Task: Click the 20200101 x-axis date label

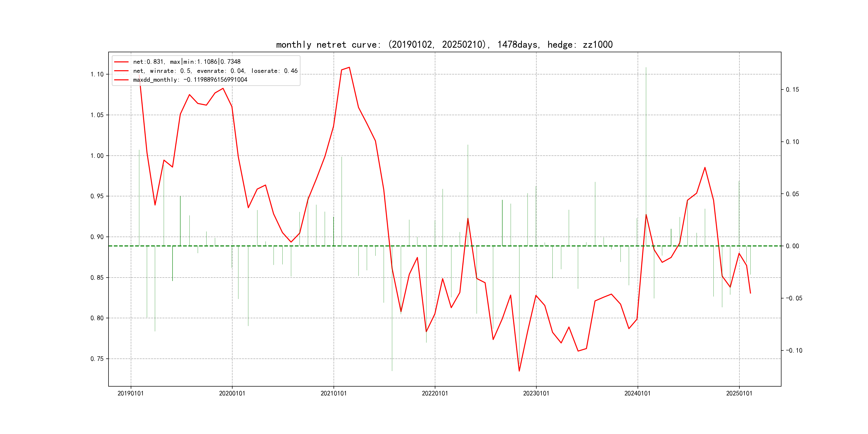Action: [232, 394]
